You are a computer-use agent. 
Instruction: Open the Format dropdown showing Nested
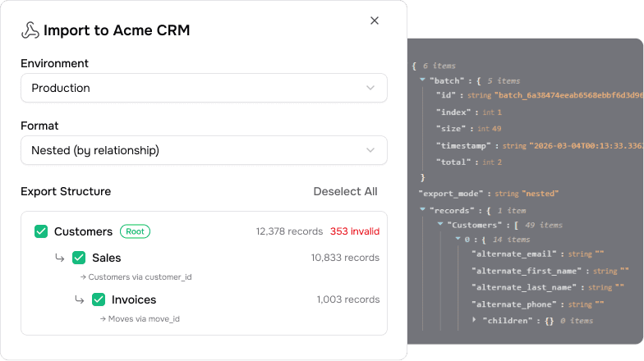pos(204,150)
